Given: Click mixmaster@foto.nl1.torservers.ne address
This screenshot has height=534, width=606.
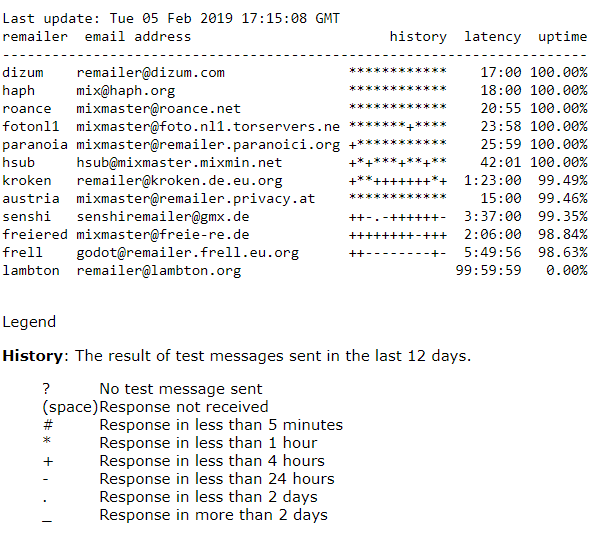Looking at the screenshot, I should coord(208,126).
